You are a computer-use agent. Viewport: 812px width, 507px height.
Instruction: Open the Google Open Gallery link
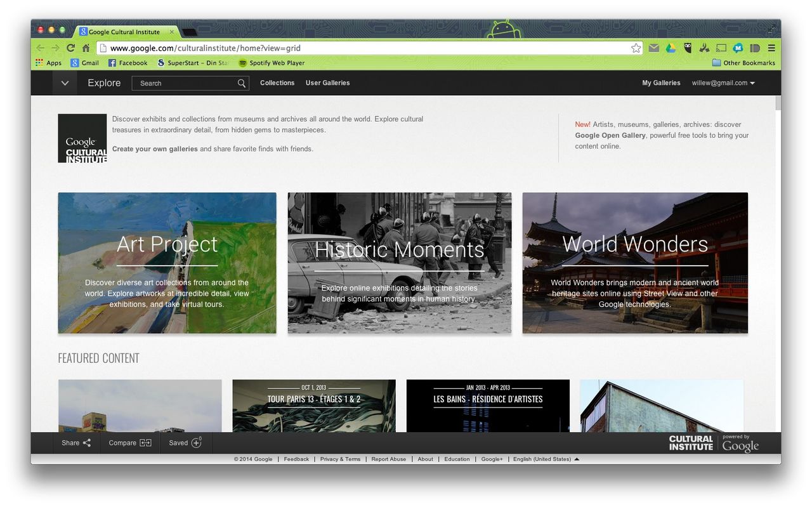coord(610,135)
